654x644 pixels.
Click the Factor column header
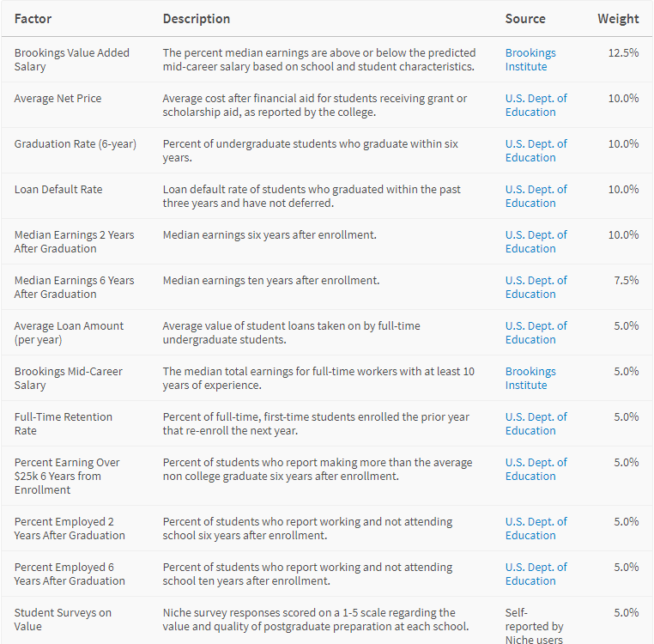click(x=33, y=19)
